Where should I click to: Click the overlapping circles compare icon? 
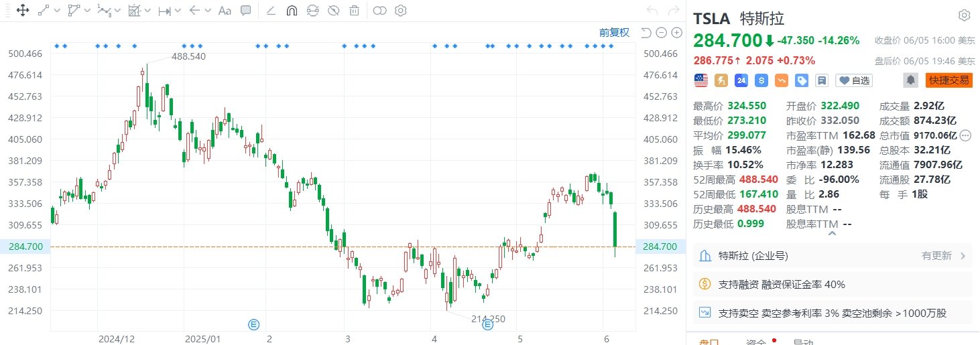[380, 11]
